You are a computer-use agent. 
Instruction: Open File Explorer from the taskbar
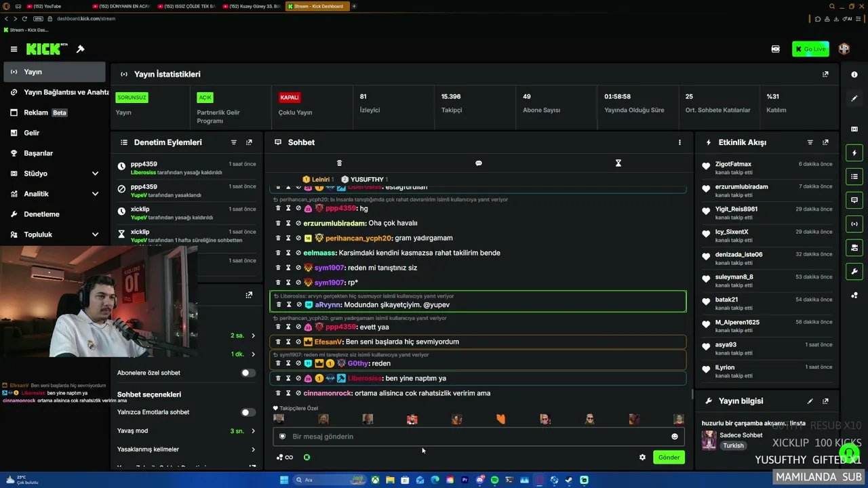[390, 480]
